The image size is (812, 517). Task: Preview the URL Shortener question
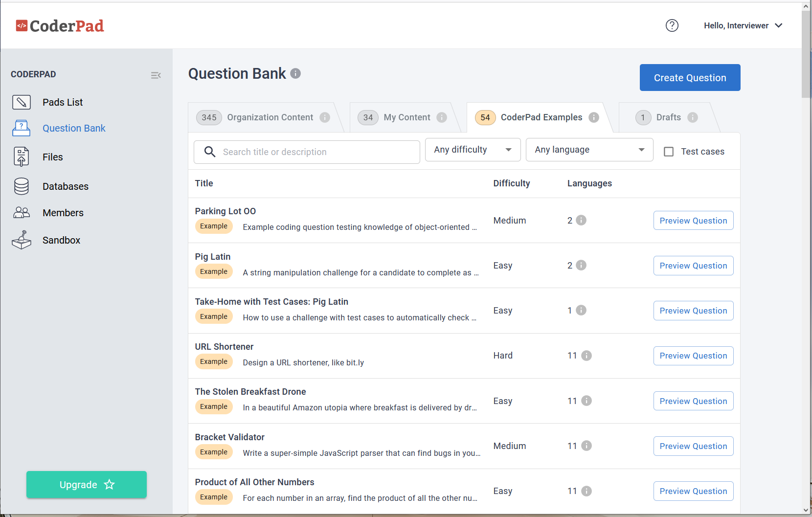point(693,356)
